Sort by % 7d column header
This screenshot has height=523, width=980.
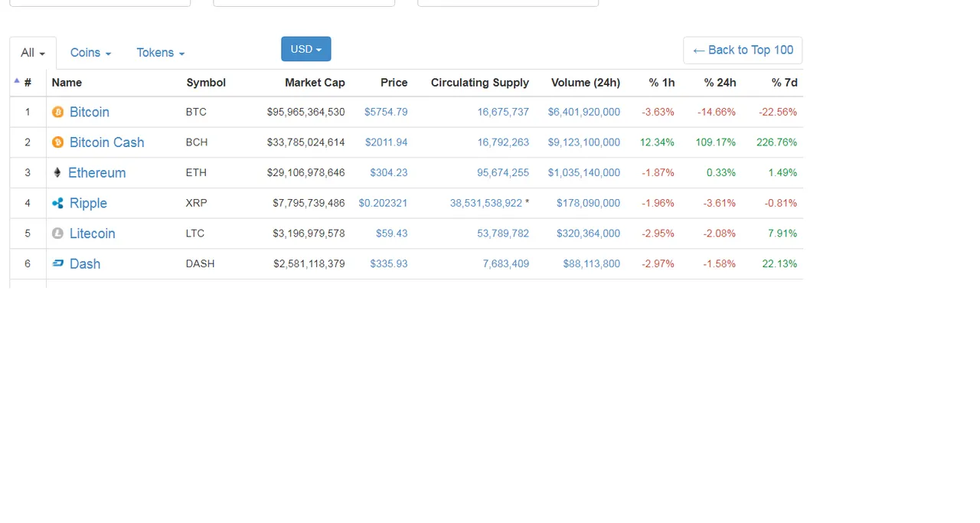click(784, 83)
